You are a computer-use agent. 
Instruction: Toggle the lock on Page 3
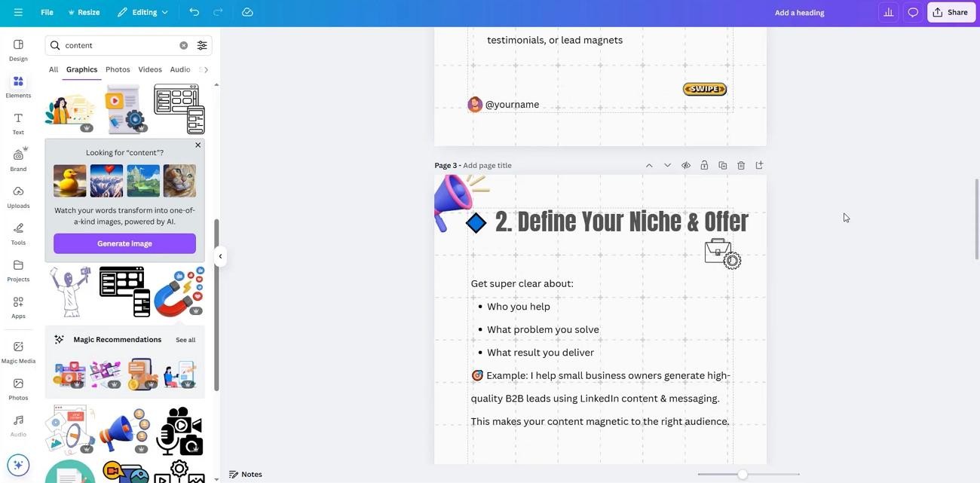tap(704, 165)
